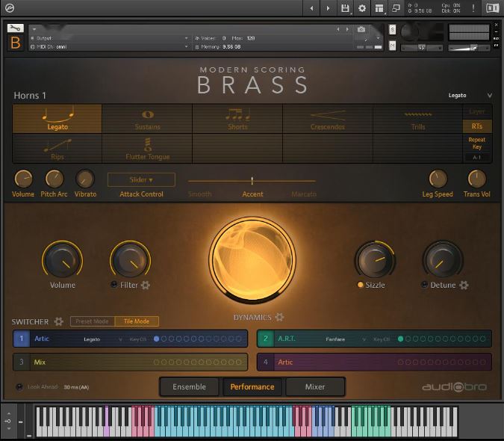This screenshot has width=504, height=441.
Task: Click slot 4 Artic switcher button
Action: click(266, 362)
